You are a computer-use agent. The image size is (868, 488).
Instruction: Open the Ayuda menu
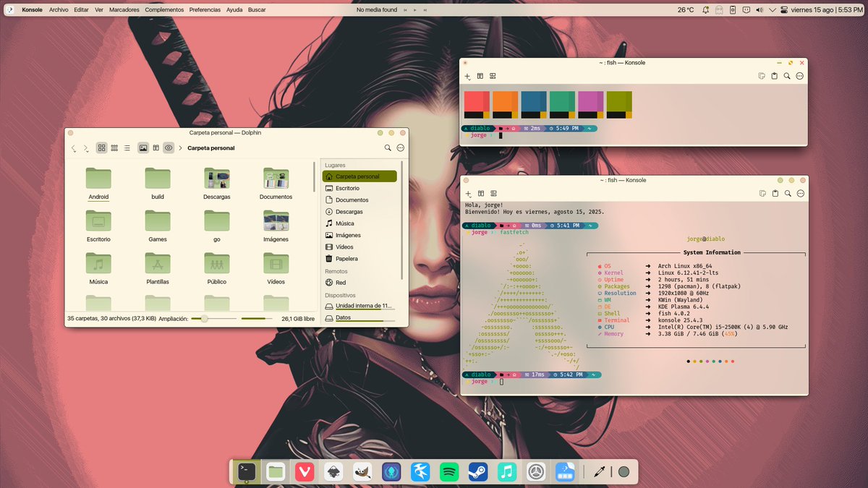(234, 10)
